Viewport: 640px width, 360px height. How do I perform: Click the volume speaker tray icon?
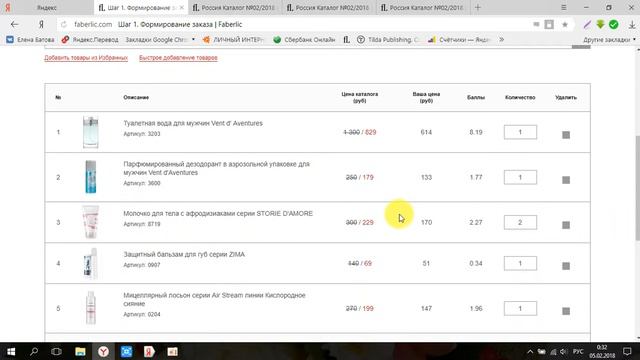[x=564, y=352]
